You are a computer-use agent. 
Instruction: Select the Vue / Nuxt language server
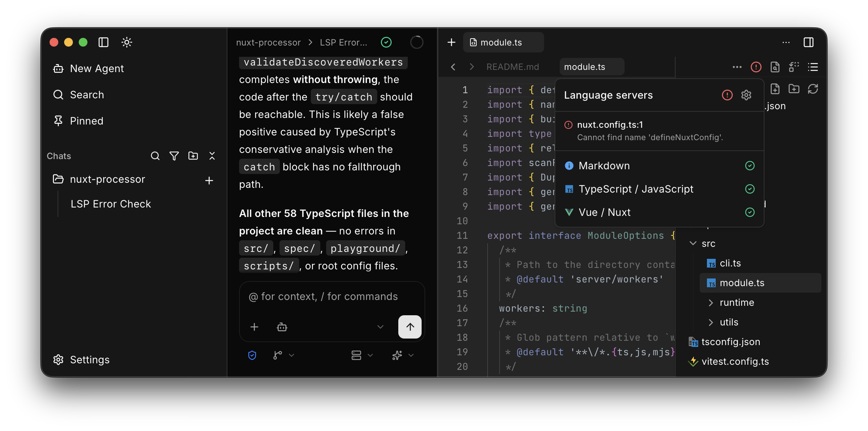pyautogui.click(x=660, y=212)
